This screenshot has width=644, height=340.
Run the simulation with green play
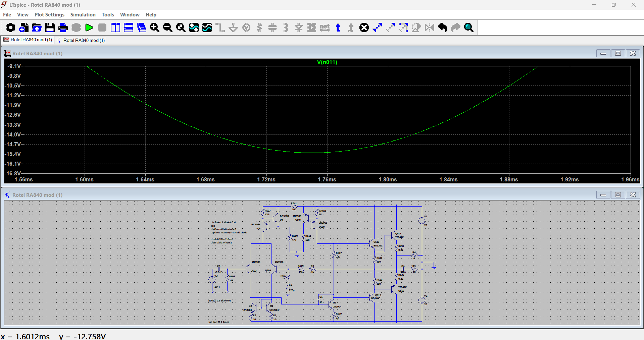click(89, 27)
